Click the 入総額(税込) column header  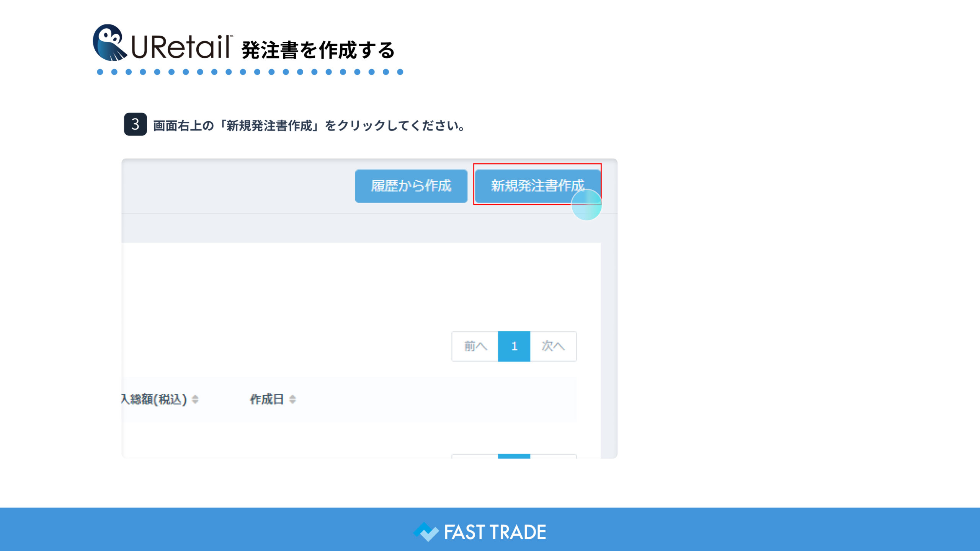pyautogui.click(x=154, y=399)
